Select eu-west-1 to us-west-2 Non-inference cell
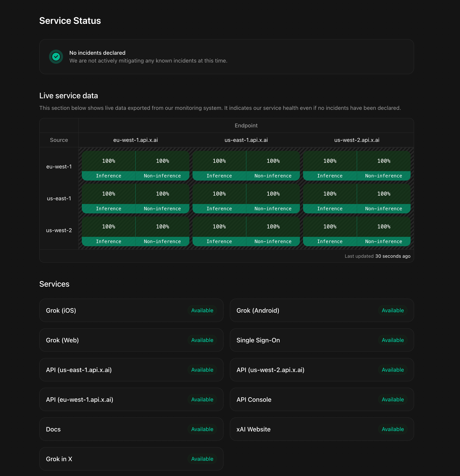This screenshot has height=476, width=460. (384, 166)
